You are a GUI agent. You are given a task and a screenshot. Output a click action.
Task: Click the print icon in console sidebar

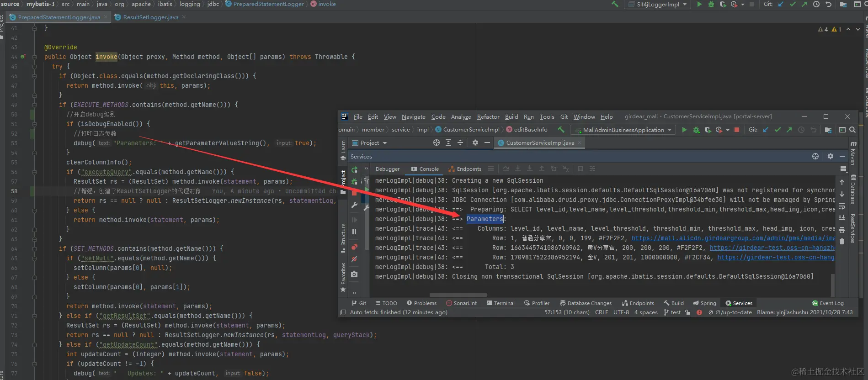842,230
